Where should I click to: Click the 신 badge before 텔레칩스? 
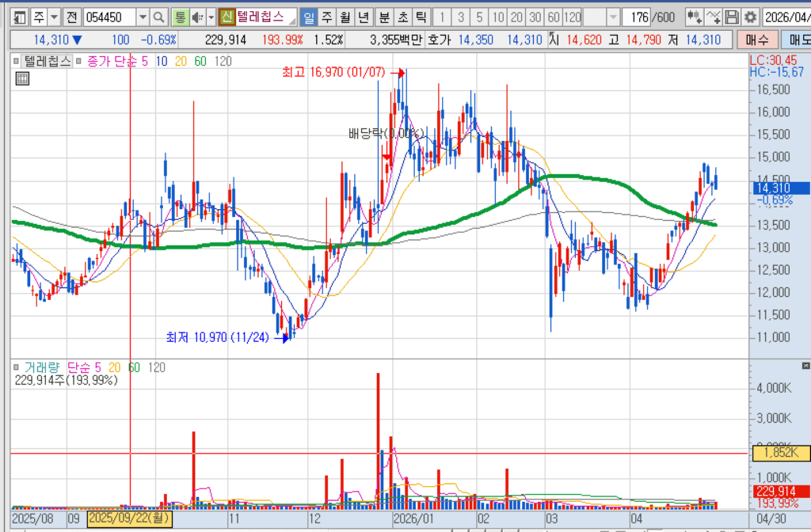227,17
